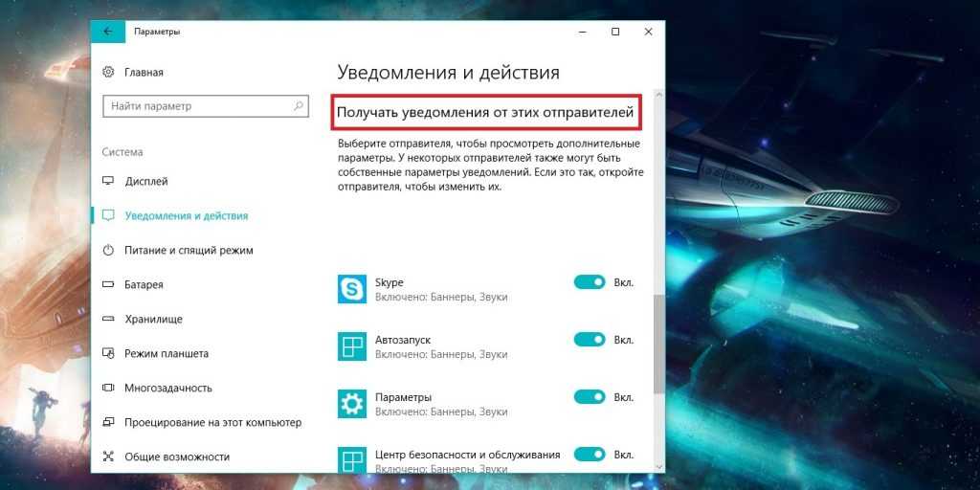Open Skype app icon in senders list

click(x=352, y=289)
